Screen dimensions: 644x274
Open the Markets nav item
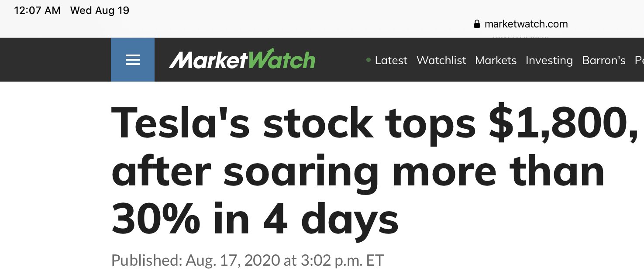click(496, 60)
